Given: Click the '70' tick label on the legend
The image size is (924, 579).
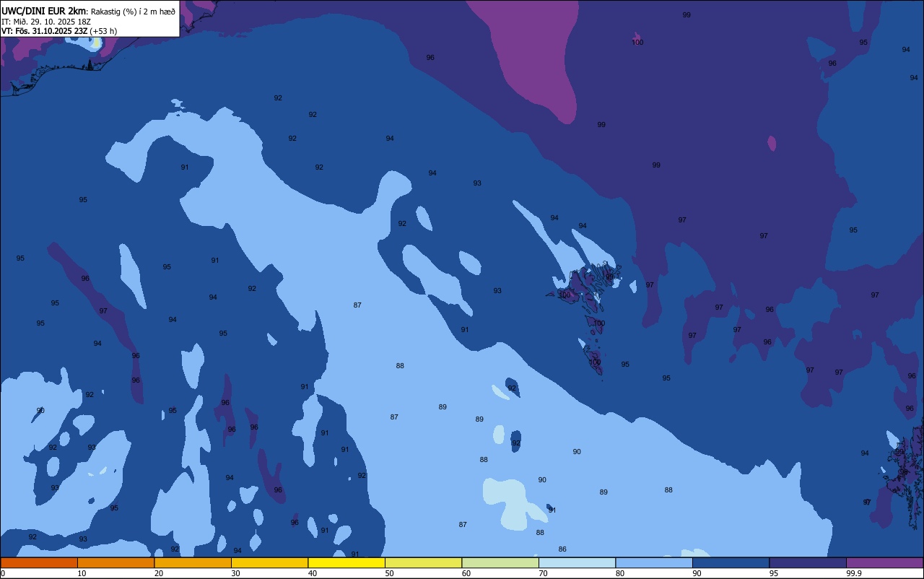Looking at the screenshot, I should click(x=543, y=573).
